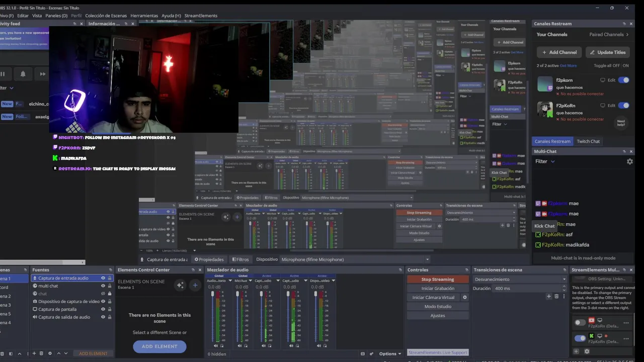Image resolution: width=644 pixels, height=362 pixels.
Task: Open the Editar menu
Action: (x=23, y=16)
